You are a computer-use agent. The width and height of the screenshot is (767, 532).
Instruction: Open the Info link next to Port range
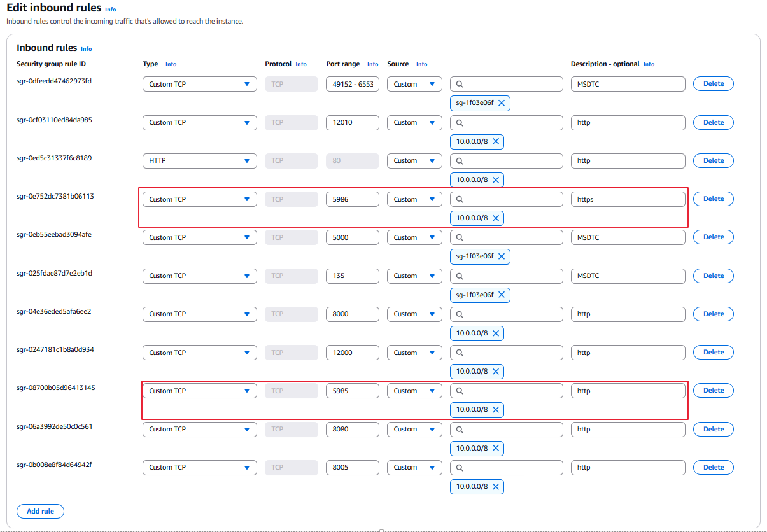[372, 64]
